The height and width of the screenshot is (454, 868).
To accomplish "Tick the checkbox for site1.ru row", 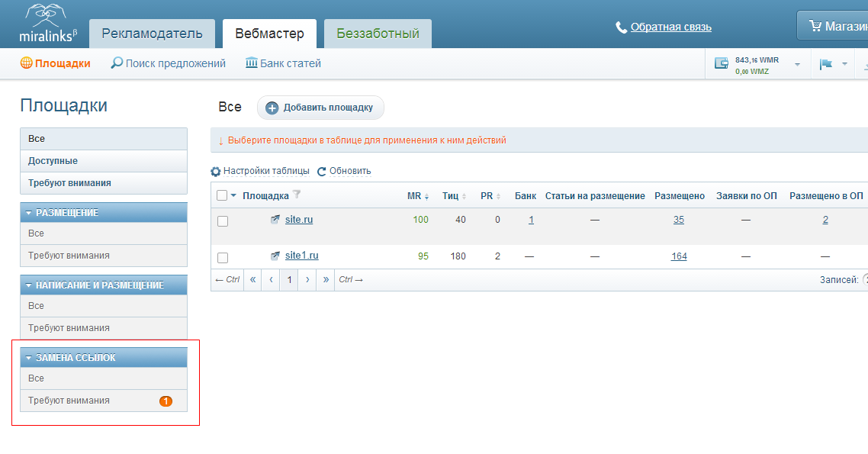I will click(223, 258).
